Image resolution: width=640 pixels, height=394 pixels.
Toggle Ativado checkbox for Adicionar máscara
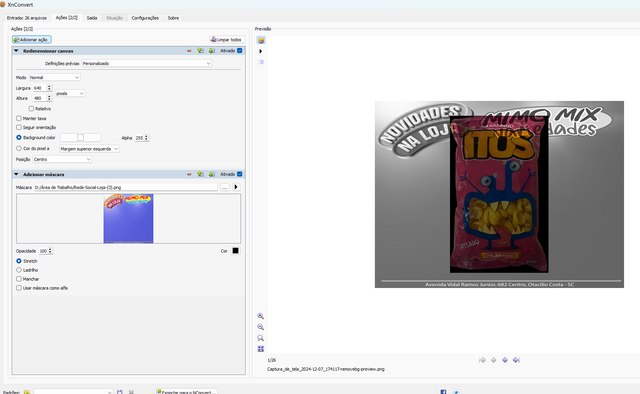(x=240, y=174)
